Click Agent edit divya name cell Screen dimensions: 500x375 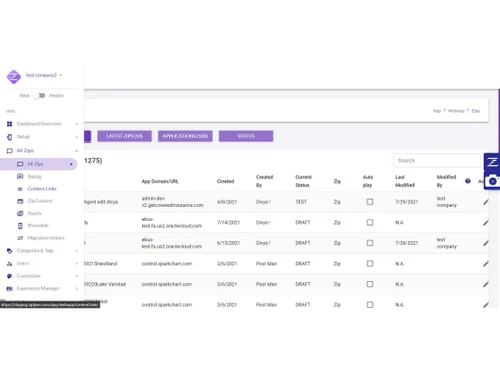click(101, 202)
